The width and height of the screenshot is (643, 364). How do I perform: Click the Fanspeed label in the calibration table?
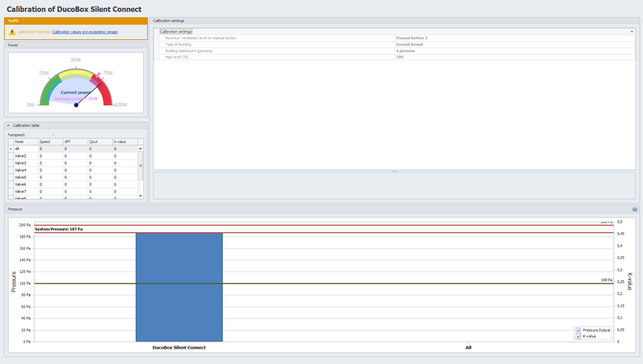click(16, 135)
